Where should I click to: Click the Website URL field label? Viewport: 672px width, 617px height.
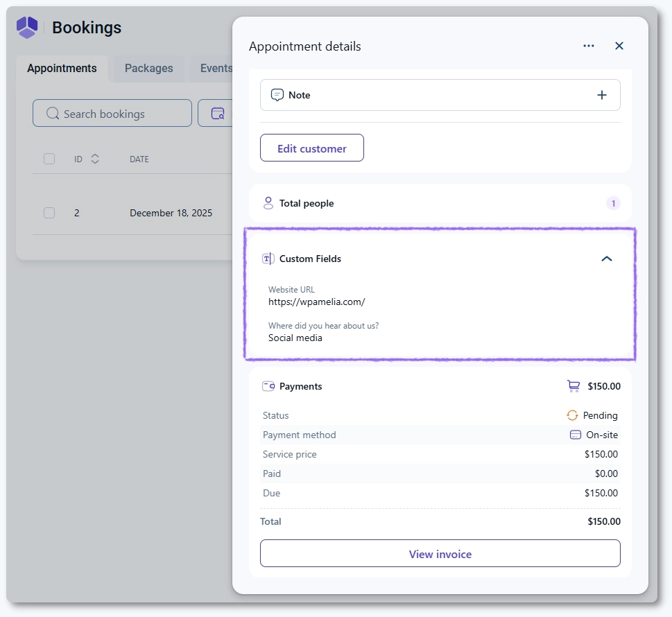[291, 290]
